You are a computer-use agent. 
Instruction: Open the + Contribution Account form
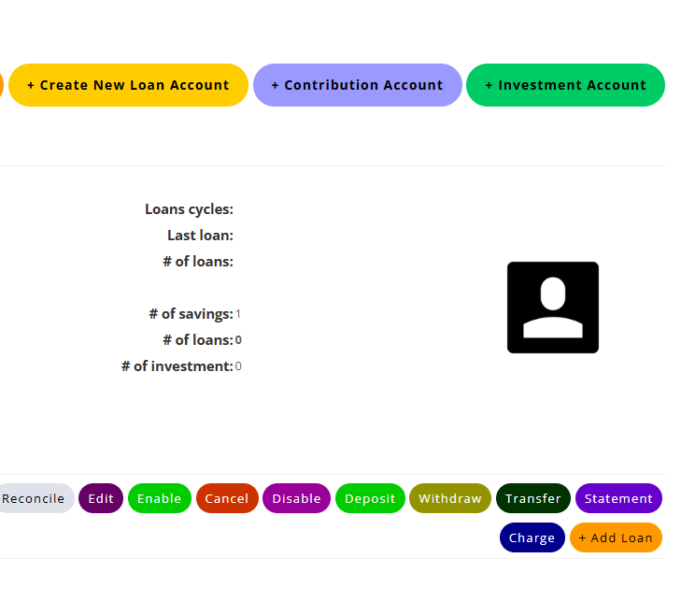tap(357, 85)
